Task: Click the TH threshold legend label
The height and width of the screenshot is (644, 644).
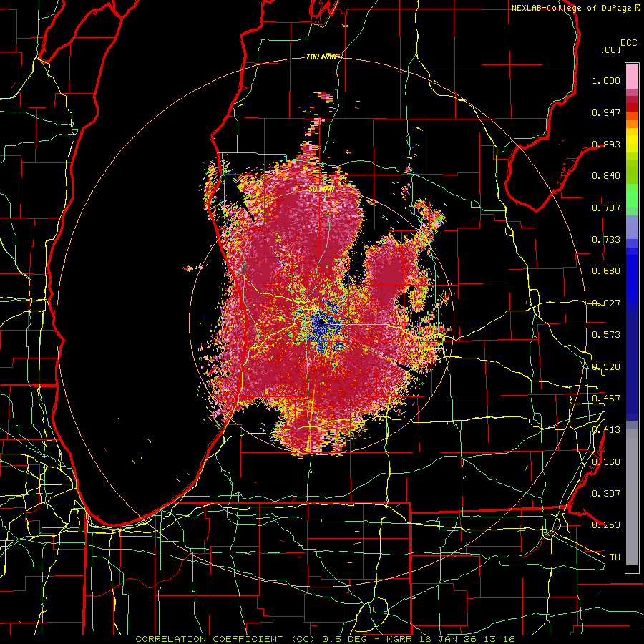Action: coord(615,557)
